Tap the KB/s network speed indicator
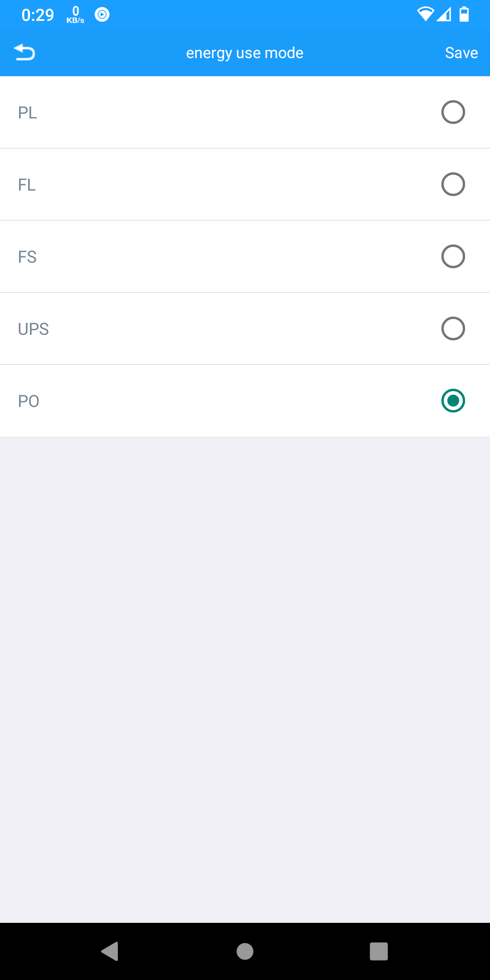 pyautogui.click(x=75, y=15)
